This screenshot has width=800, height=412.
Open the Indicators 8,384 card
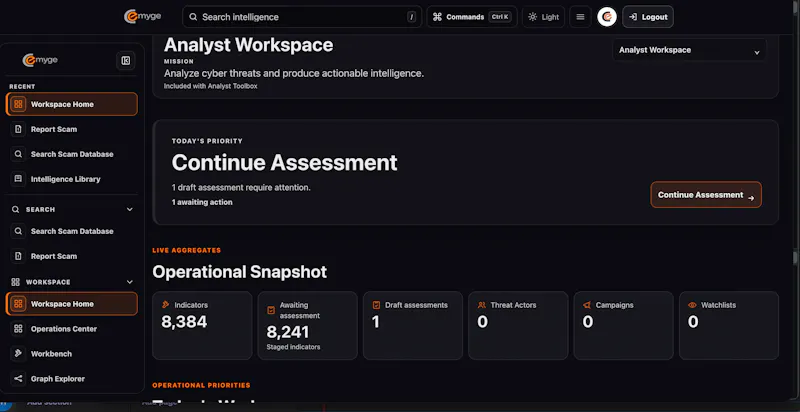tap(202, 325)
